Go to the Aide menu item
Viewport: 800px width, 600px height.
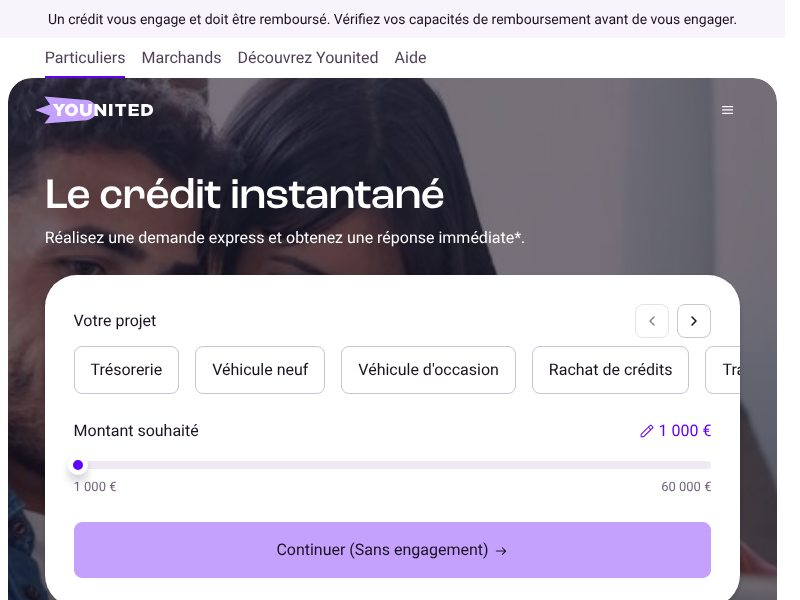click(x=410, y=58)
